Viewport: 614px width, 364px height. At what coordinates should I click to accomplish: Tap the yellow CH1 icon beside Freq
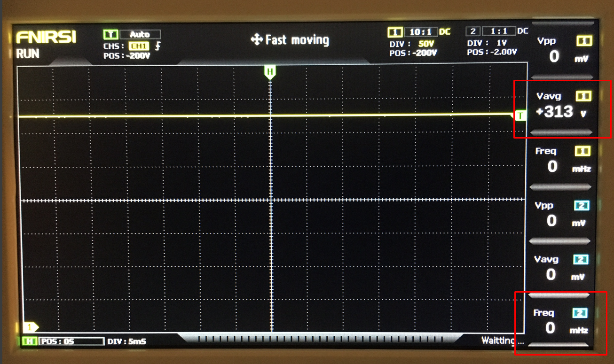click(x=583, y=151)
